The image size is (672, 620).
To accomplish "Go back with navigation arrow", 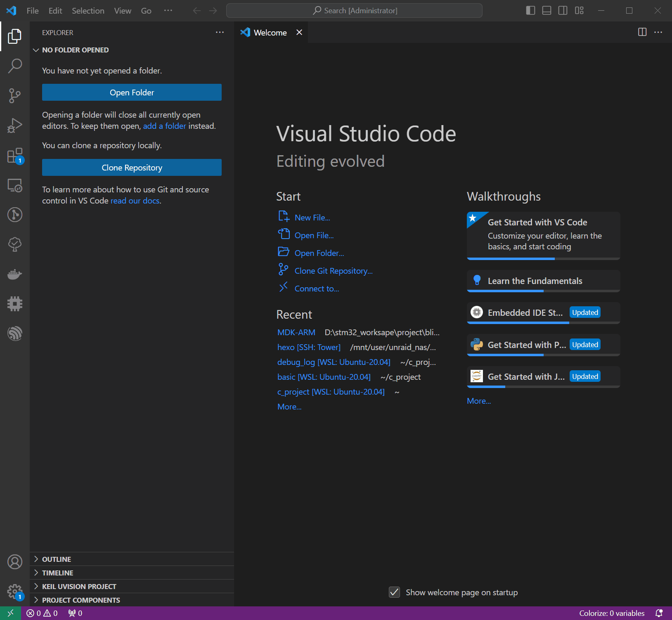I will coord(197,11).
